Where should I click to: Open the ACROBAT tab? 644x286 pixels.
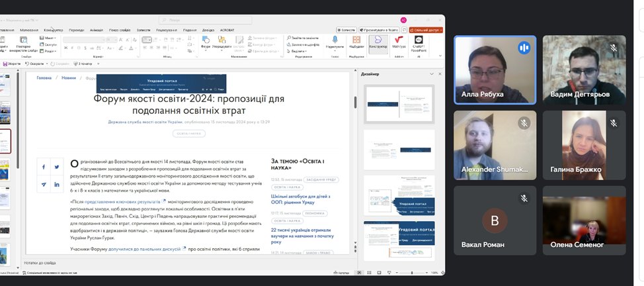coord(227,30)
